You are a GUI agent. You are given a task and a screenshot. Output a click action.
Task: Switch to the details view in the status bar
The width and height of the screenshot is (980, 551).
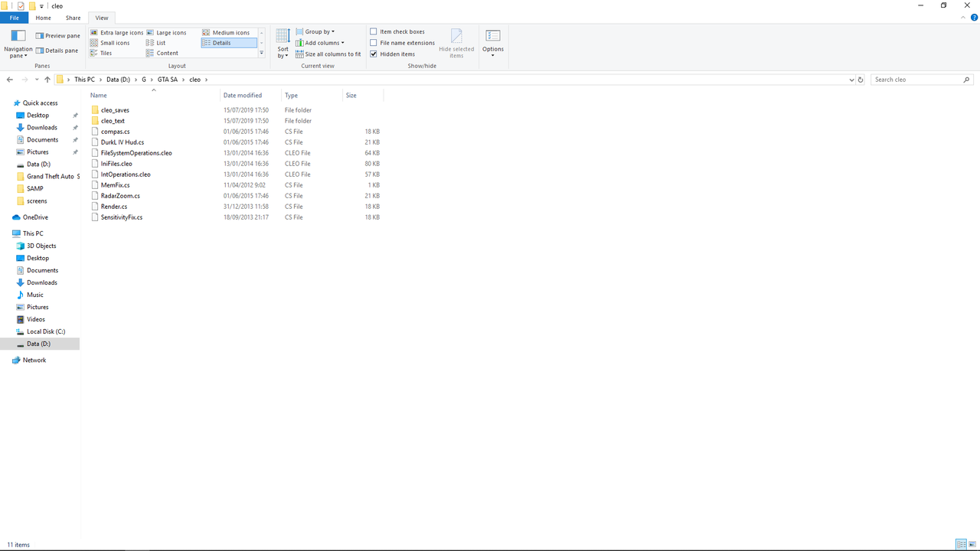pyautogui.click(x=961, y=544)
